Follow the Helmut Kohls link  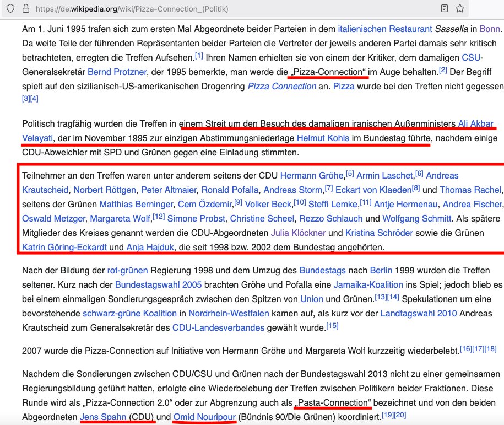323,138
